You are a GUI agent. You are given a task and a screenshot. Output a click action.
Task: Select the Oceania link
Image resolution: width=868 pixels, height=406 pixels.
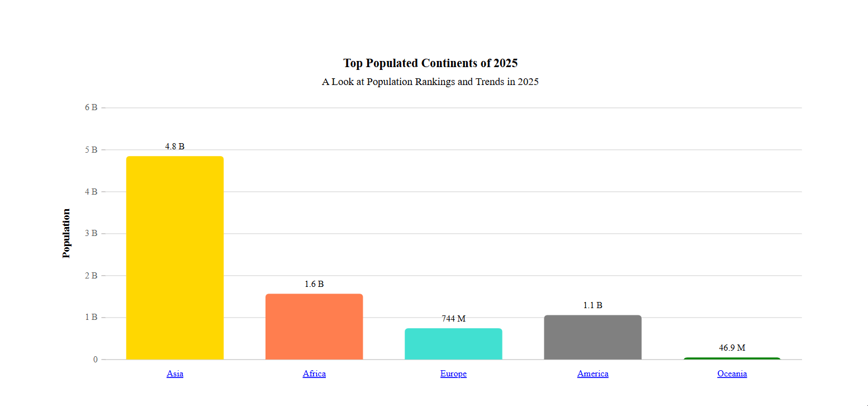pyautogui.click(x=732, y=374)
